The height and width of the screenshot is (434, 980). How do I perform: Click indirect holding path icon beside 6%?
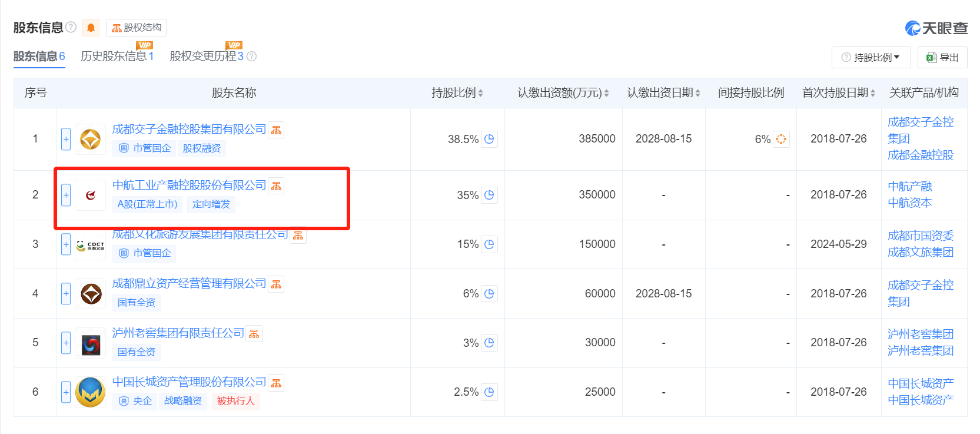pos(781,139)
